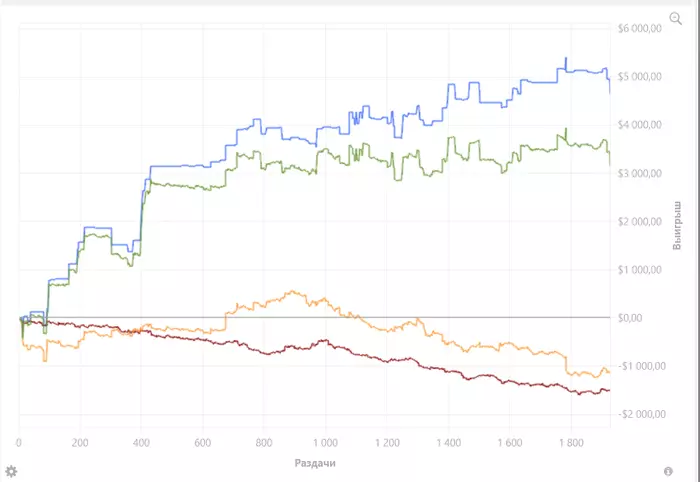Click the "Выигрыш" y-axis title
The height and width of the screenshot is (482, 700).
click(x=677, y=225)
